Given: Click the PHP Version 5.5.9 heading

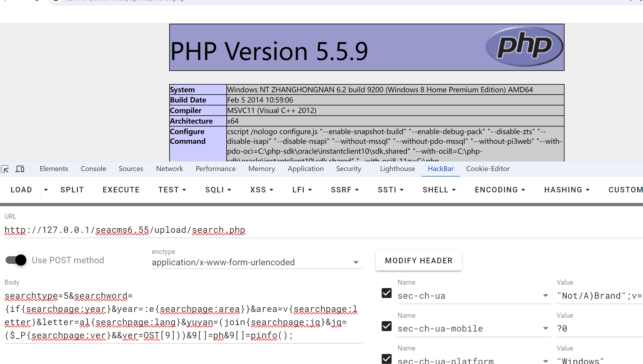Looking at the screenshot, I should tap(269, 51).
